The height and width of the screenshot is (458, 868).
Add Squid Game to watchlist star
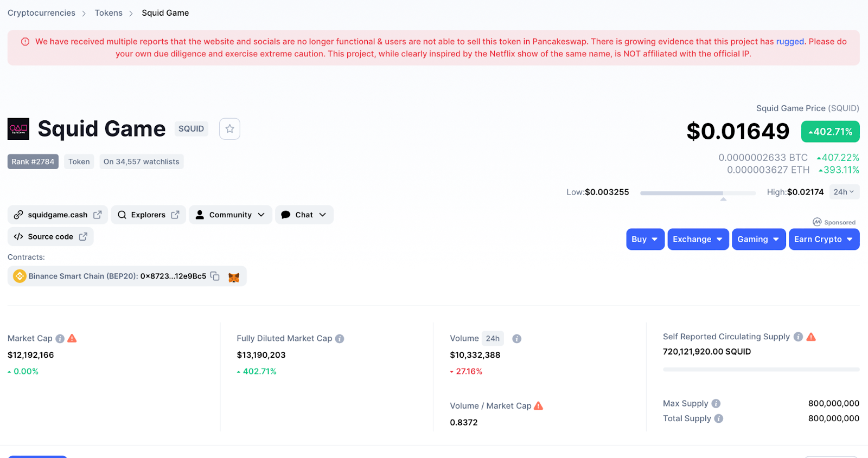pos(229,129)
